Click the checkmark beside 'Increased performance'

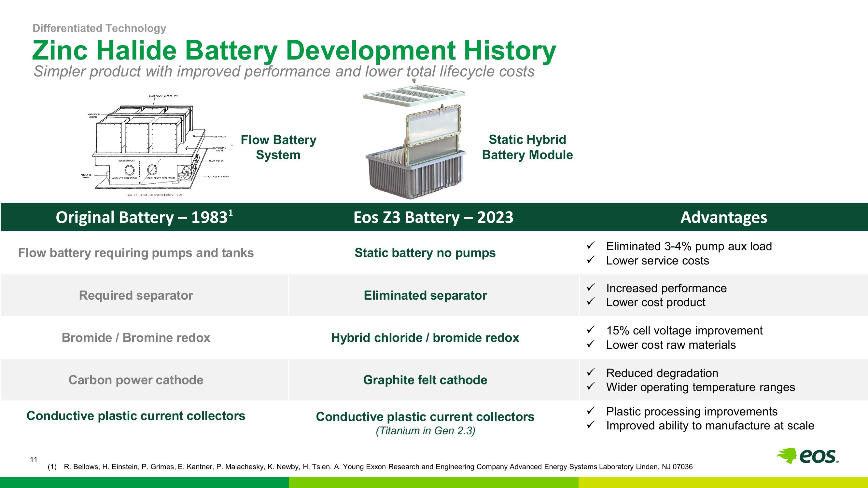590,287
